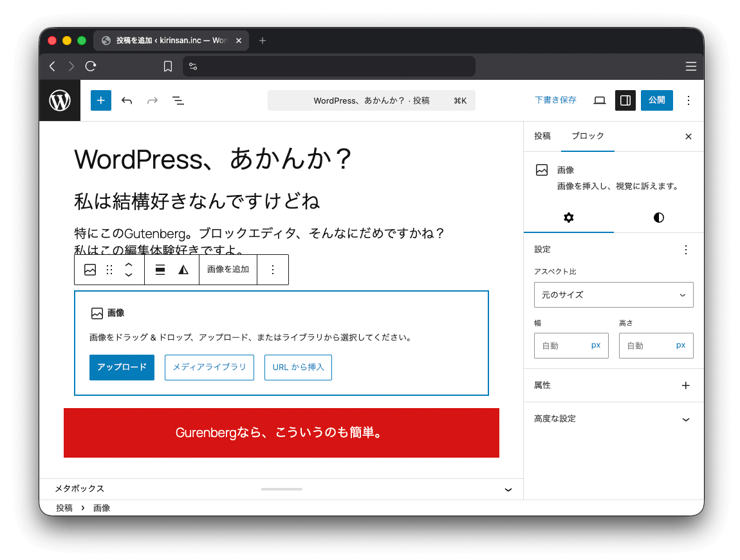Open the desktop preview view icon
The width and height of the screenshot is (740, 560).
click(599, 100)
